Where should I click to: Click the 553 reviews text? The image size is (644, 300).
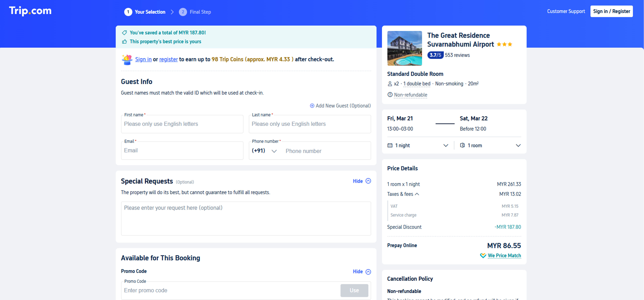tap(457, 55)
